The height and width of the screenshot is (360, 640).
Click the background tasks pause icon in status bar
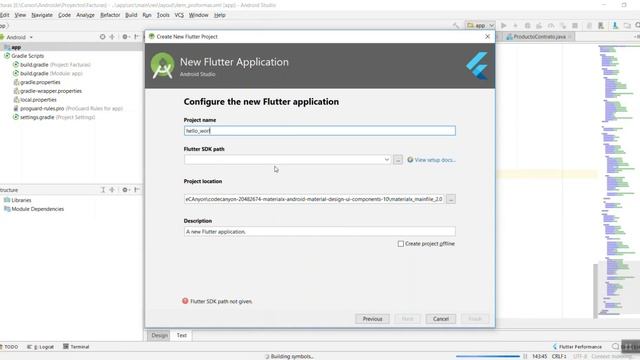525,356
